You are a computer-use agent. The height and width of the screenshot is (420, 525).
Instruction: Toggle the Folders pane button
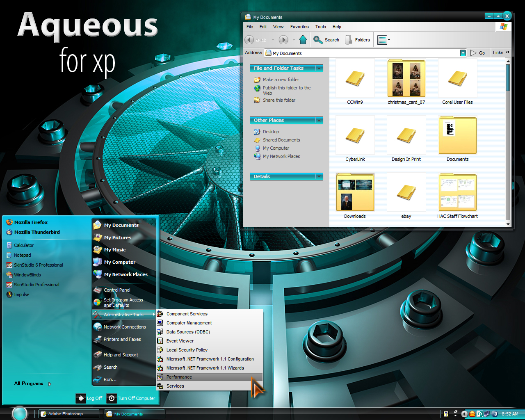(x=358, y=40)
